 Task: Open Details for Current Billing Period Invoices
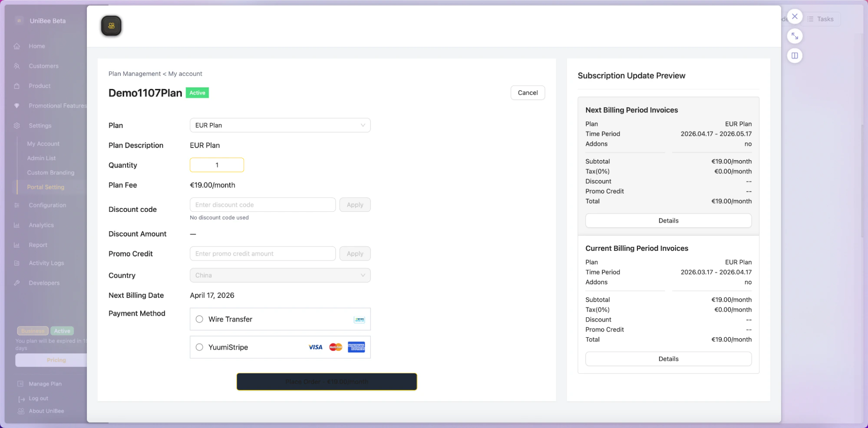pos(668,359)
